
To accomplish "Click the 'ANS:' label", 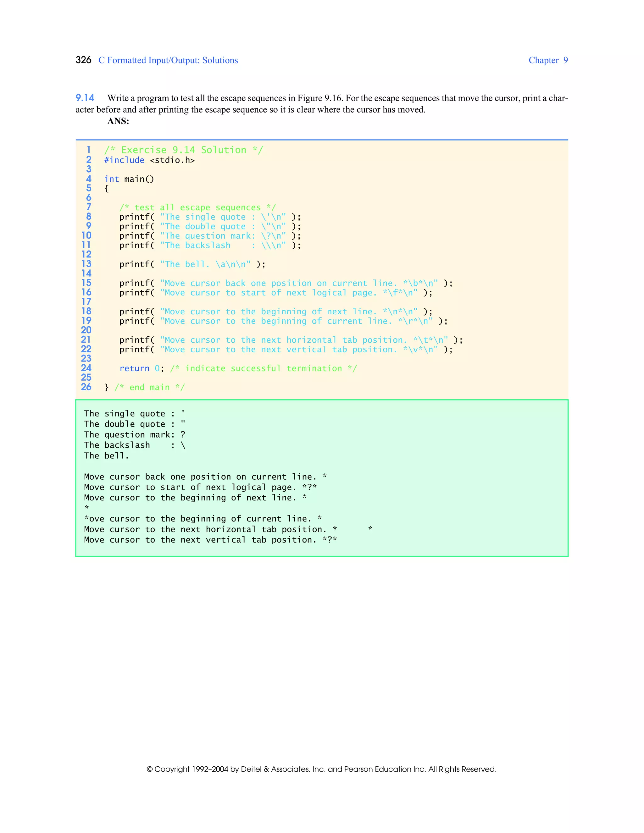I will pos(118,121).
